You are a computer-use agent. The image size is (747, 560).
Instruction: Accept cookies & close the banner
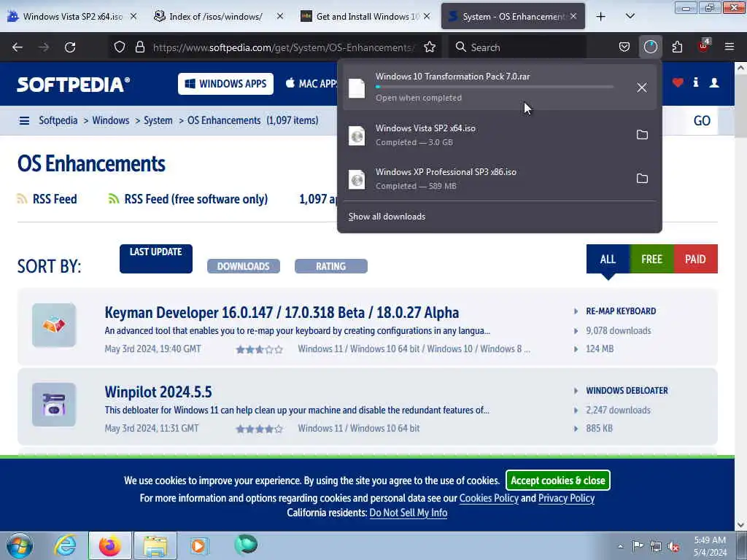coord(558,480)
